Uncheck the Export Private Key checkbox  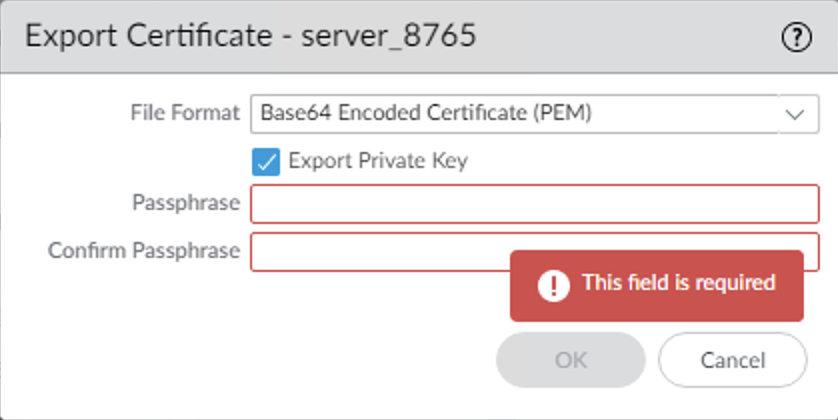click(265, 161)
